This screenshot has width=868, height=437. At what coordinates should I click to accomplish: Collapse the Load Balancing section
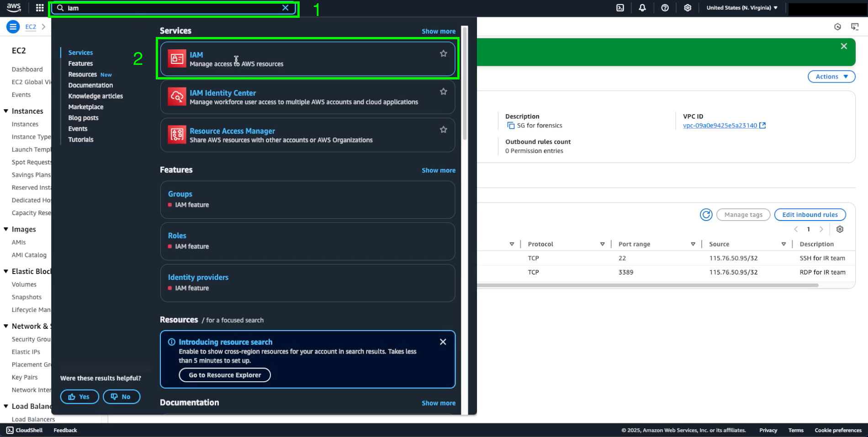[6, 406]
